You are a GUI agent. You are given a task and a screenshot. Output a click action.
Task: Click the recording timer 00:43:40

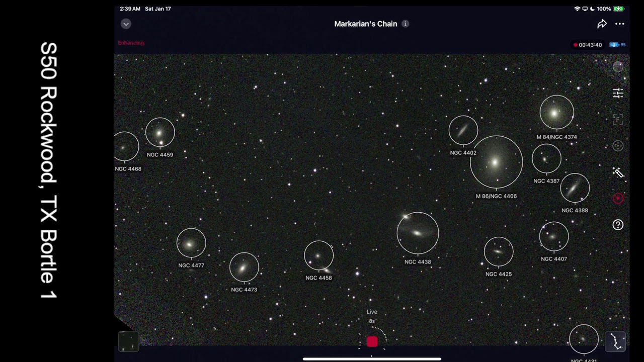pos(588,45)
